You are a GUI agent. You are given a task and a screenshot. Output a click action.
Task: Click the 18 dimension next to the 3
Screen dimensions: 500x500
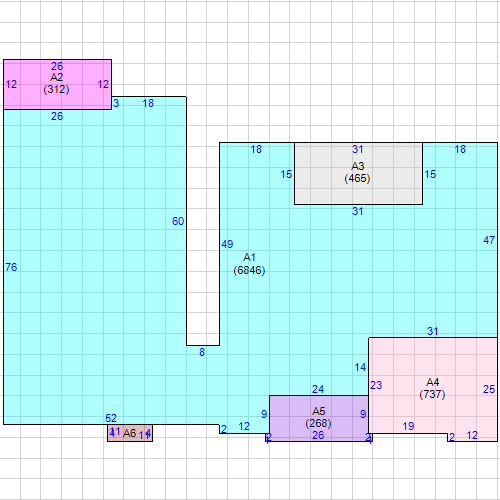pyautogui.click(x=148, y=103)
